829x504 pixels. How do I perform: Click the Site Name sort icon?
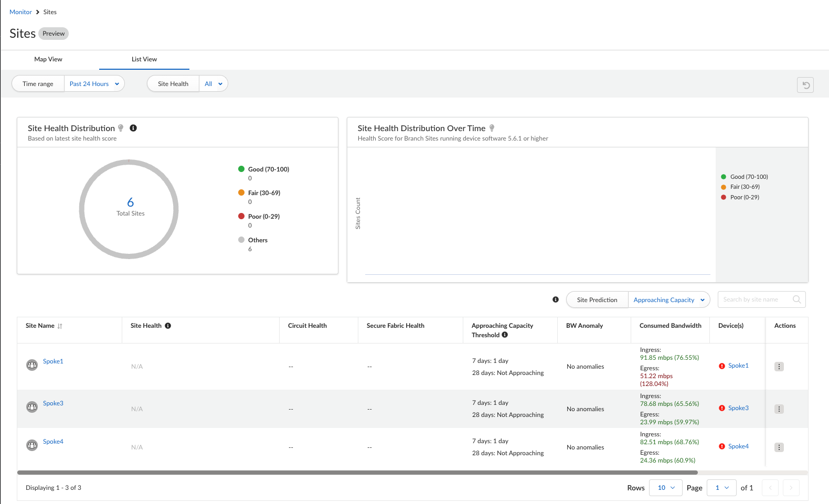60,326
